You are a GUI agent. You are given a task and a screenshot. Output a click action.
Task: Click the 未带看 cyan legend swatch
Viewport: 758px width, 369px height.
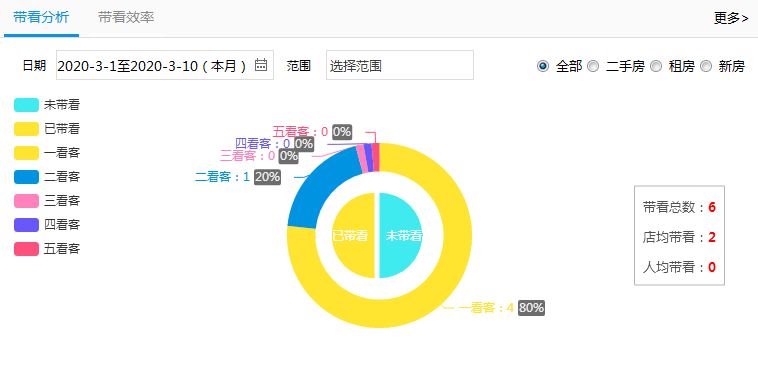click(x=26, y=105)
